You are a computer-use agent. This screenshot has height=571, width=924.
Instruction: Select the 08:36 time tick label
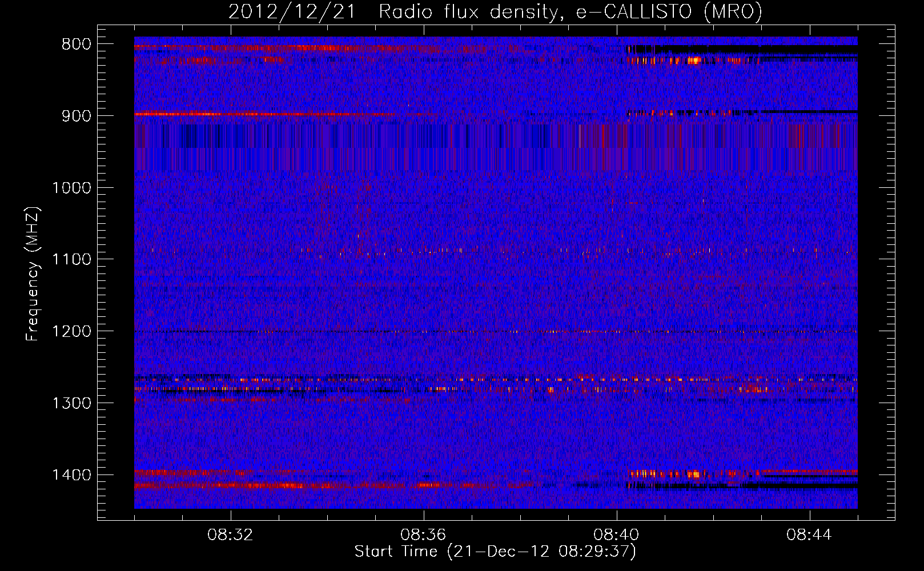pos(424,535)
